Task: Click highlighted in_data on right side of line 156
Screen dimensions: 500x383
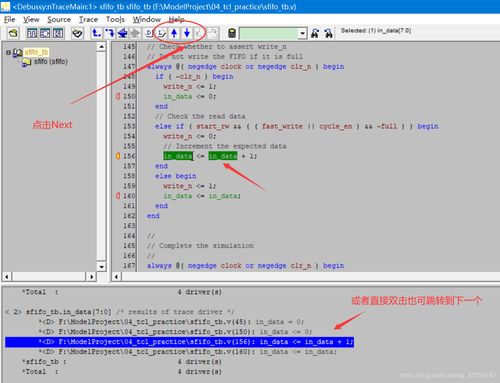Action: [x=223, y=156]
